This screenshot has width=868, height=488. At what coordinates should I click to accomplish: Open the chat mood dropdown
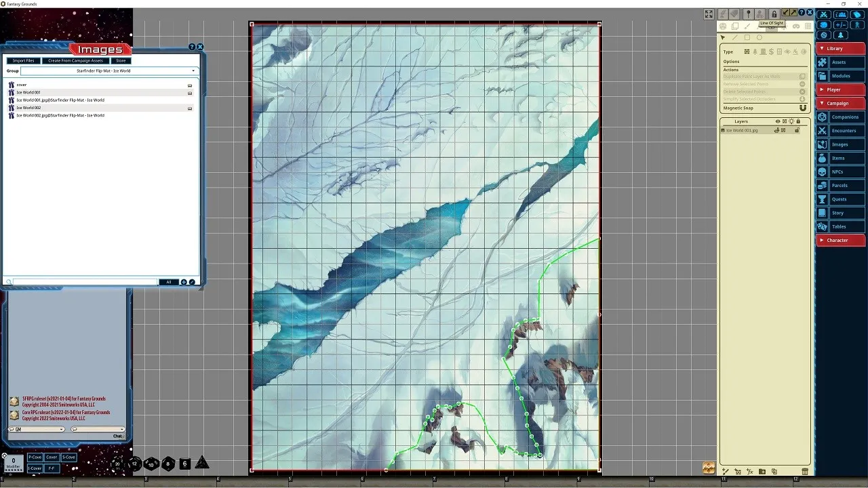[x=98, y=429]
